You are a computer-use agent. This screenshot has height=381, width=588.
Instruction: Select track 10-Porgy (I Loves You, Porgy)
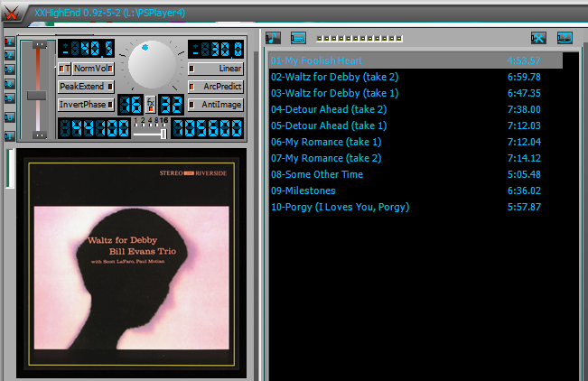(x=415, y=207)
